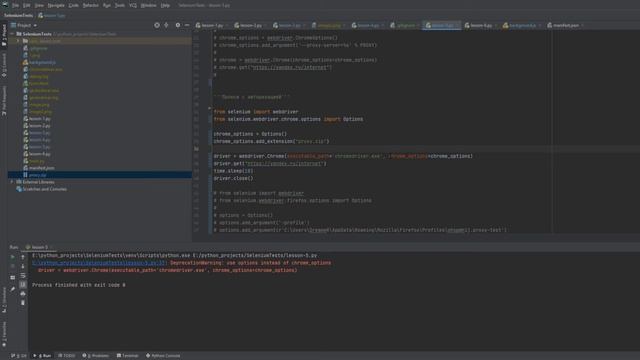This screenshot has width=640, height=360.
Task: Pin the Run tab with pin icon
Action: pos(13,289)
